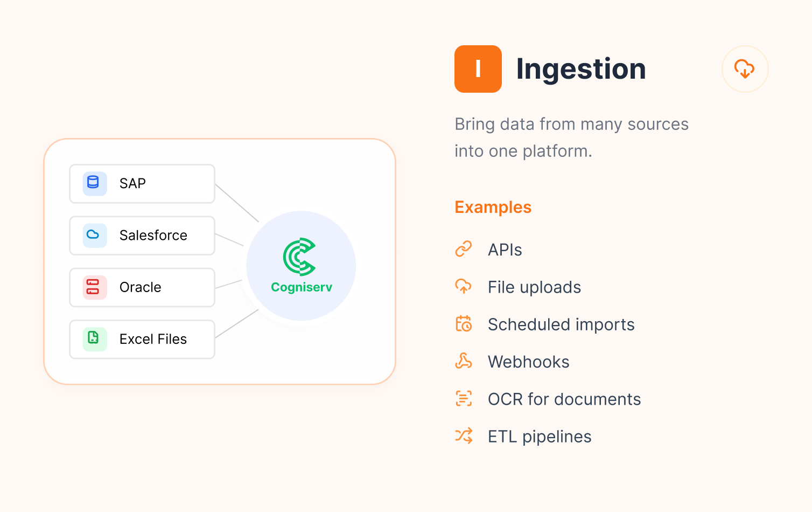812x512 pixels.
Task: Select the Salesforce source card
Action: (142, 236)
